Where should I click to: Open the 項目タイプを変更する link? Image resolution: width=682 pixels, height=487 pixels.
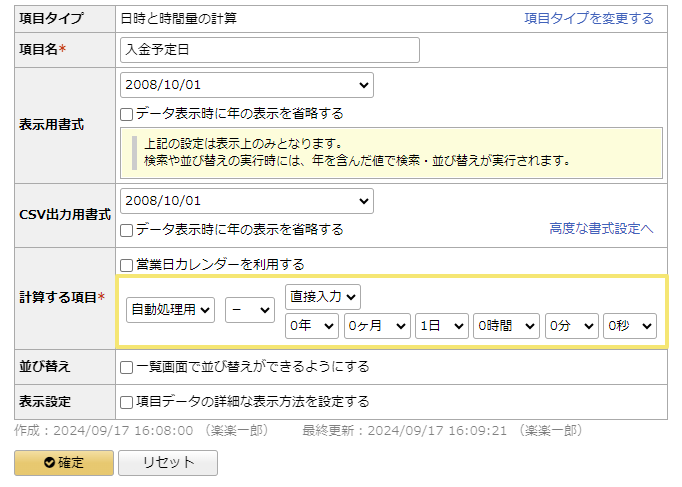589,18
